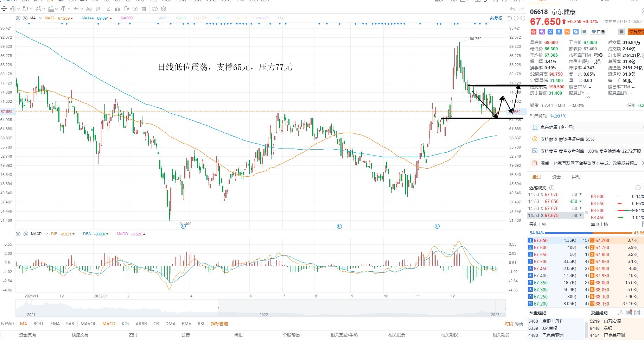Expand the MACD indicator dropdown

tap(46, 234)
